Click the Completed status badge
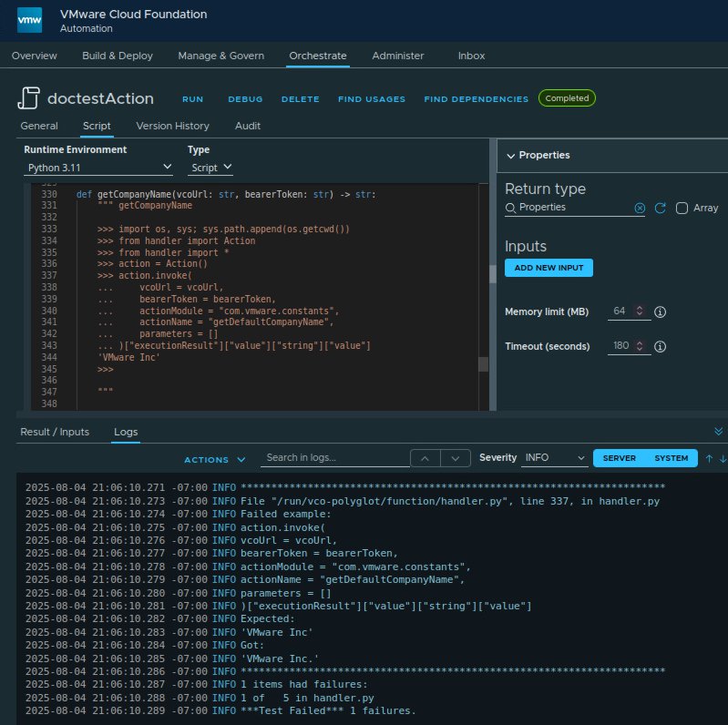728x725 pixels. pyautogui.click(x=567, y=98)
